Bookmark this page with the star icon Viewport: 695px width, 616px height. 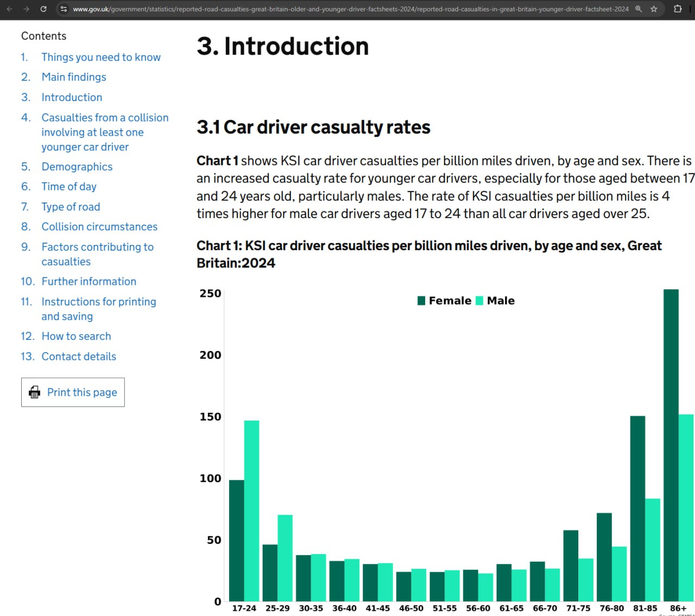pos(654,9)
